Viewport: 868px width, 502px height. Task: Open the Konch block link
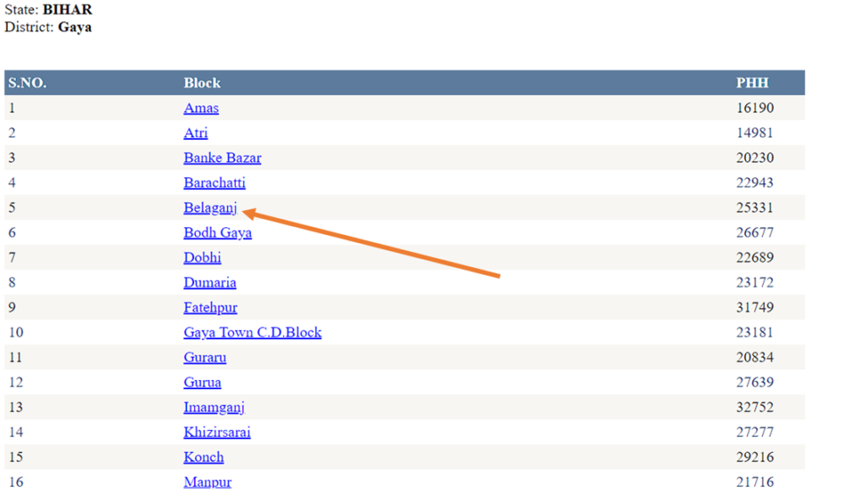point(203,457)
